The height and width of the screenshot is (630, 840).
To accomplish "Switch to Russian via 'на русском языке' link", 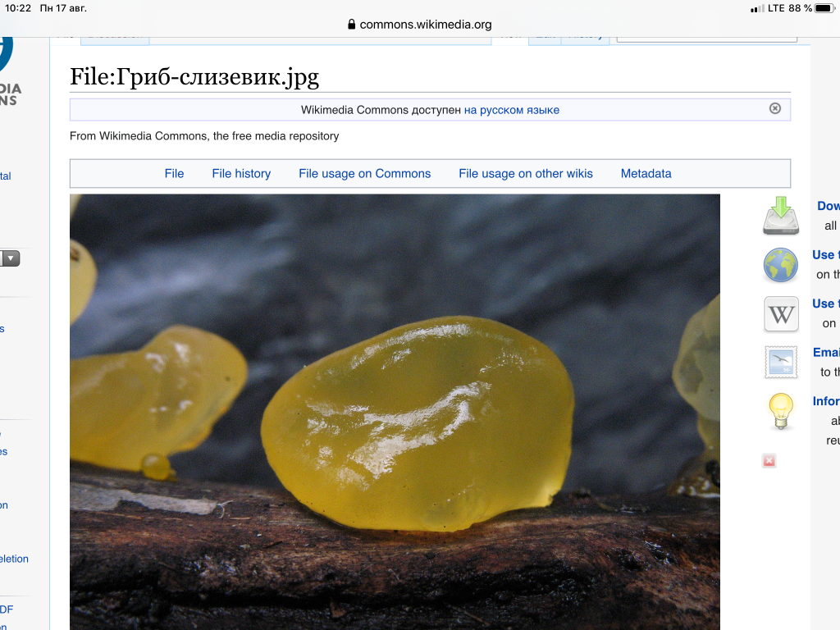I will (x=511, y=110).
